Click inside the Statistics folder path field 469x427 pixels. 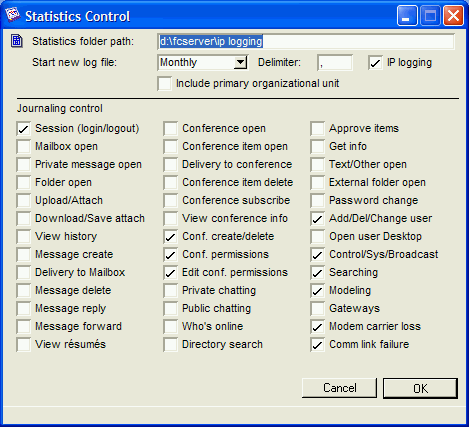[x=306, y=41]
